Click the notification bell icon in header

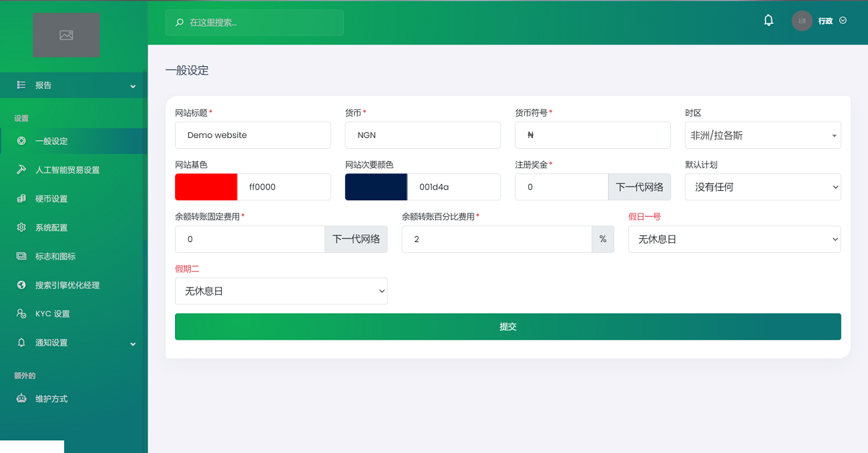[769, 21]
